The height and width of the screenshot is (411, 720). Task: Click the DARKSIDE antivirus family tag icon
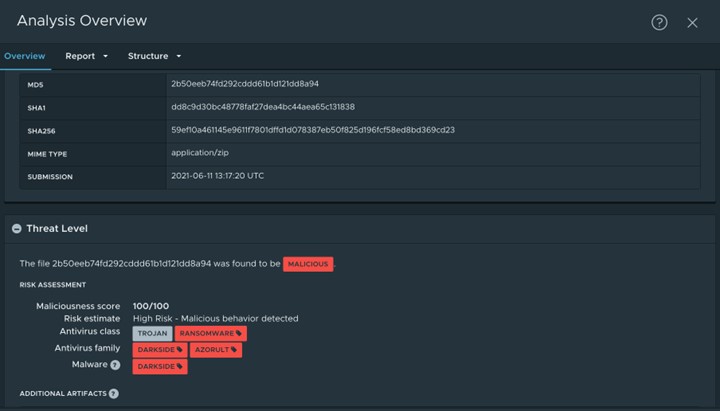click(x=180, y=350)
